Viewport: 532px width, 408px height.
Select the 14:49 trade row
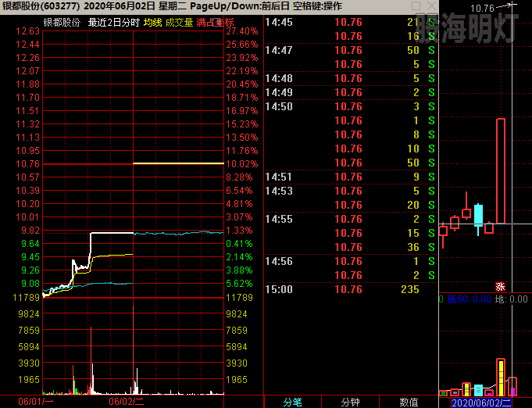[x=352, y=92]
